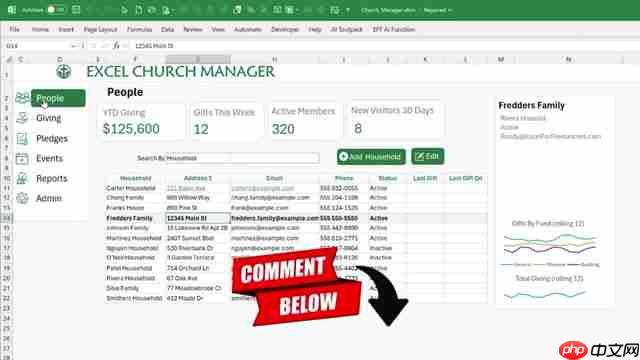This screenshot has height=360, width=640.
Task: Click the Total Giving rolling chart
Action: [x=547, y=288]
